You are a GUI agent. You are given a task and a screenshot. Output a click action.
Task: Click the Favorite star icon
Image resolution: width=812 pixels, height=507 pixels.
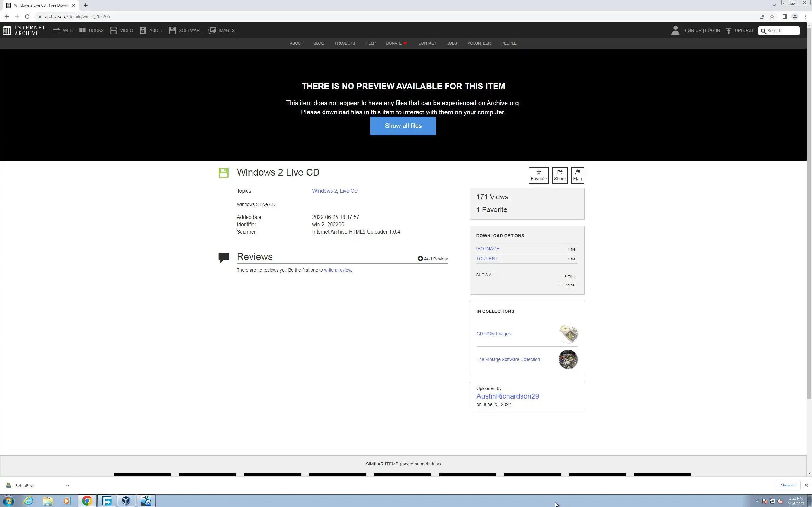[x=539, y=172]
